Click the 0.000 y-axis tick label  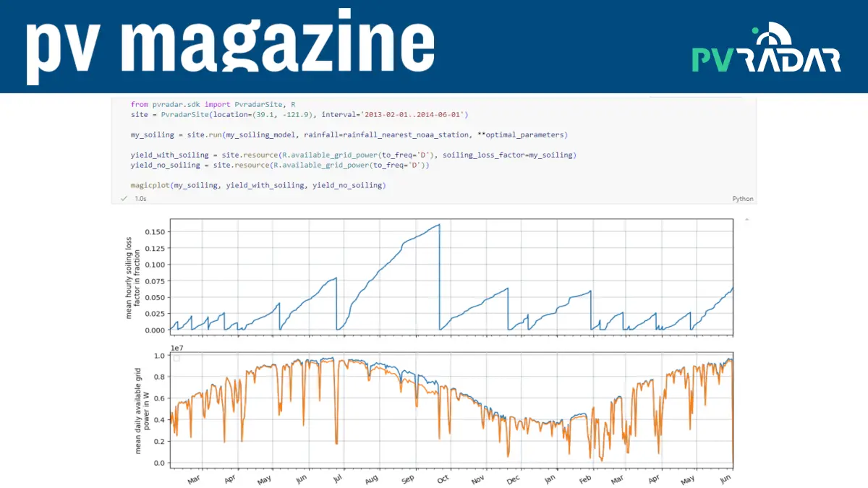click(156, 330)
